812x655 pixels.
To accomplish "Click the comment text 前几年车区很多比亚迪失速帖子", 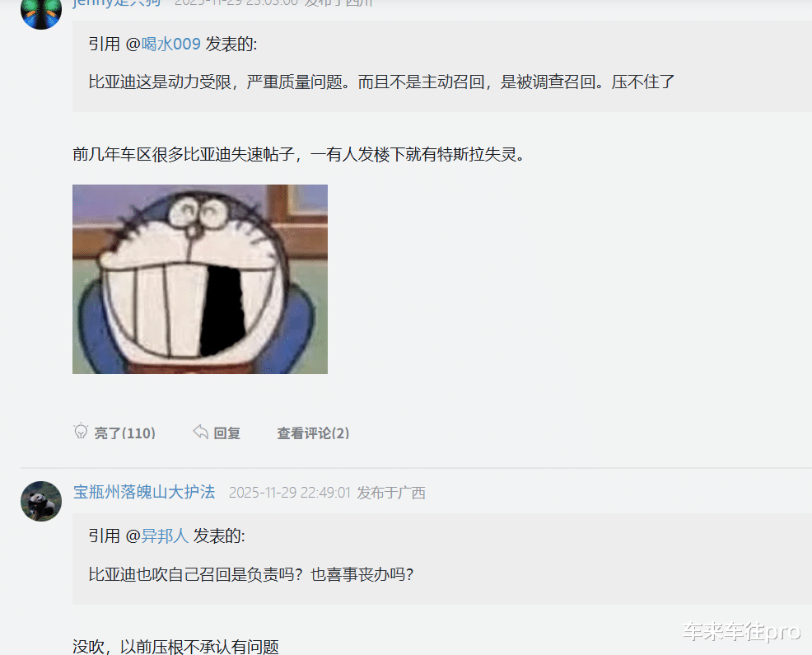I will (x=298, y=154).
